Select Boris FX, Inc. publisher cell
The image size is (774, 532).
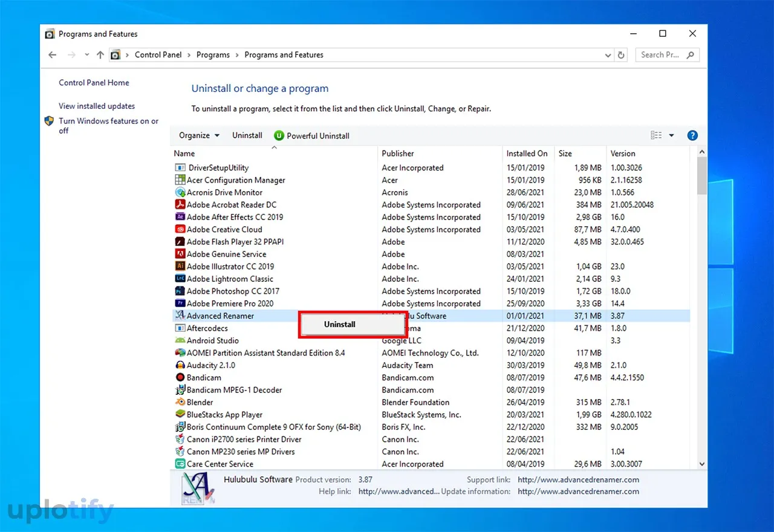tap(403, 427)
